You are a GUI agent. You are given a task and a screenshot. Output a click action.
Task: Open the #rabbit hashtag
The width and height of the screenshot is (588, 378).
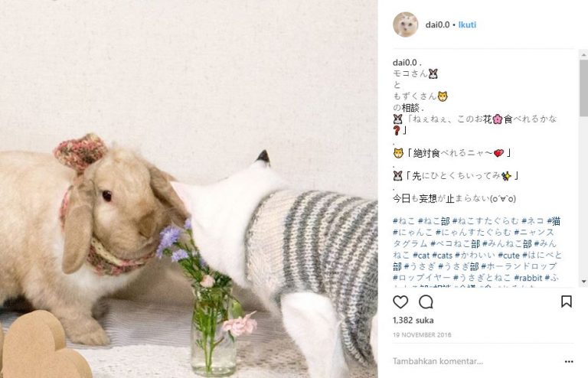point(528,278)
